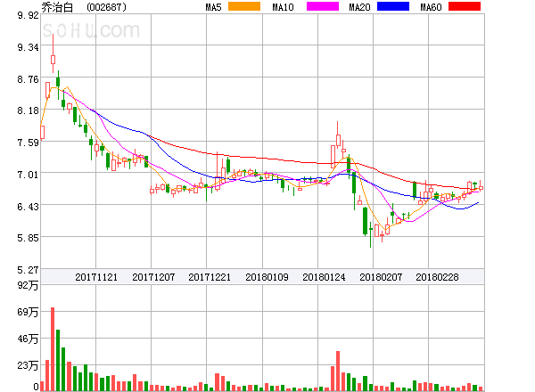Click the red MA60 legend swatch
The height and width of the screenshot is (392, 535).
[x=465, y=6]
